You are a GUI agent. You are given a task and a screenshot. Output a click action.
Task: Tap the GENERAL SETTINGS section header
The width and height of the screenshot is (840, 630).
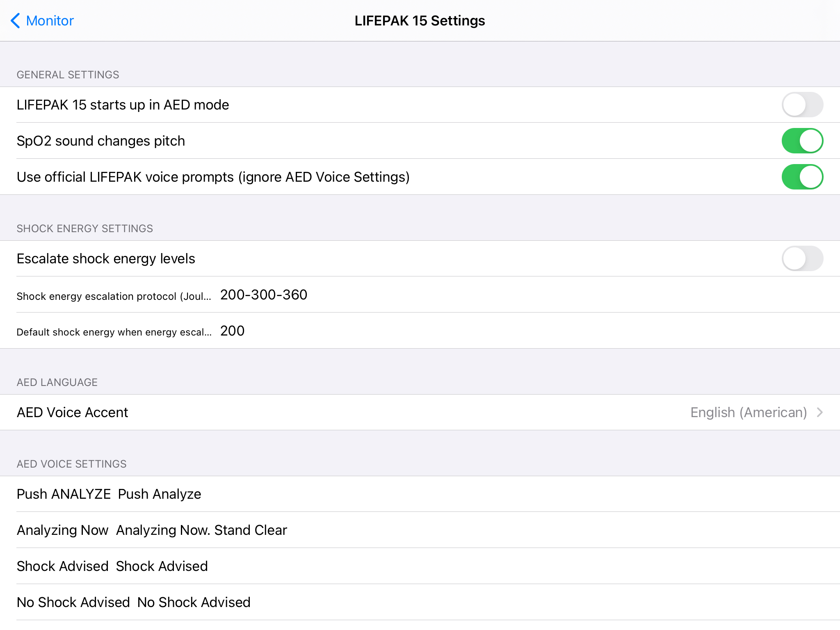pos(68,74)
